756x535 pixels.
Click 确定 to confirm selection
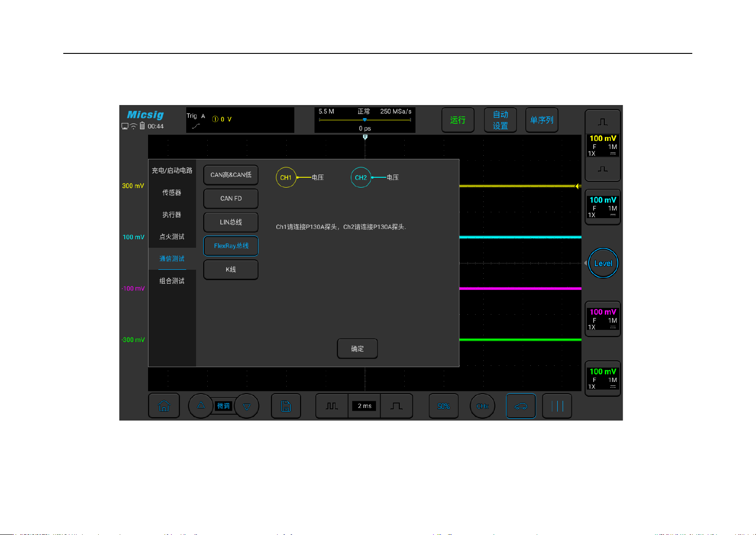pyautogui.click(x=357, y=349)
